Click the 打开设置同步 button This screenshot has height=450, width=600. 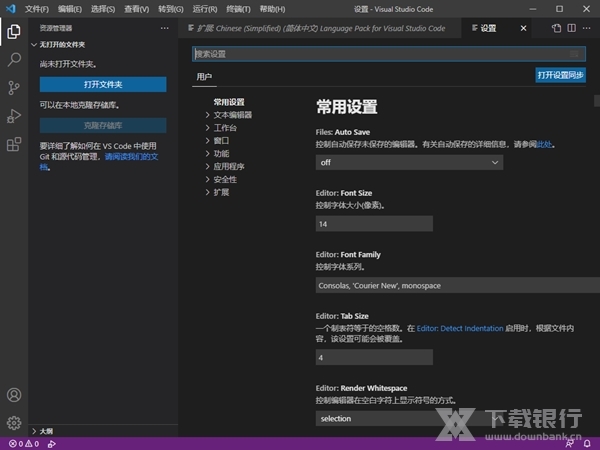(560, 75)
